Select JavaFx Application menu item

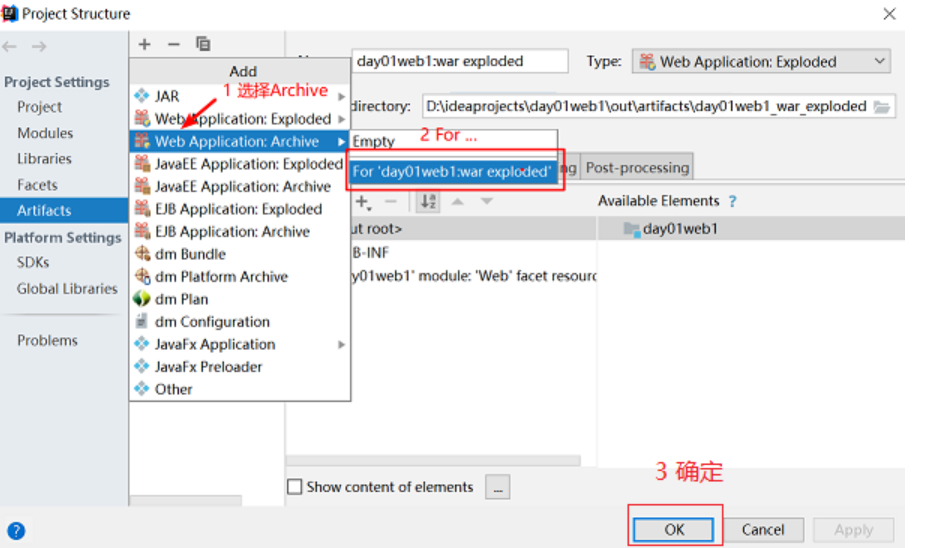pos(239,344)
